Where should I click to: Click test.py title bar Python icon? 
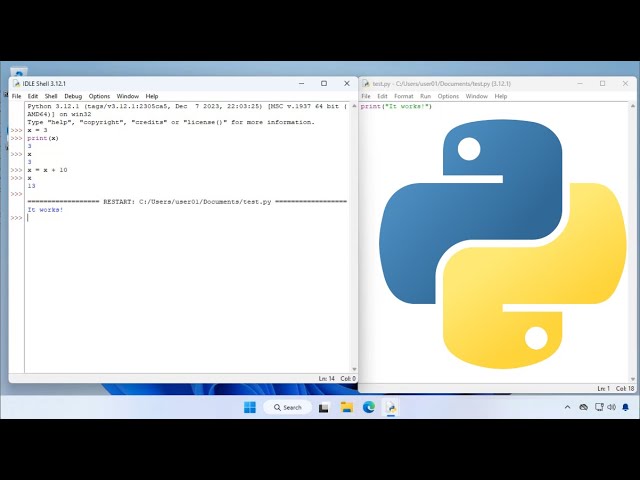(366, 84)
